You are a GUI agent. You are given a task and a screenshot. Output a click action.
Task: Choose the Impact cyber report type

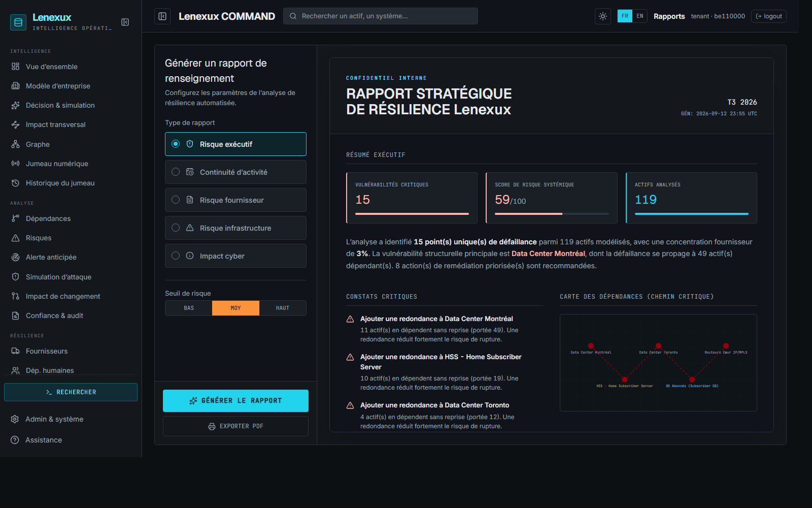pyautogui.click(x=235, y=256)
